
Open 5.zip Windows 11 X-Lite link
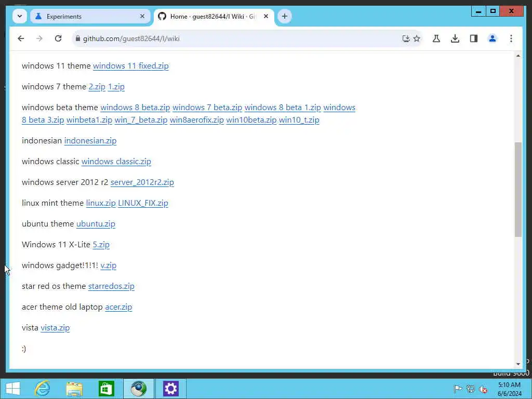pyautogui.click(x=101, y=245)
